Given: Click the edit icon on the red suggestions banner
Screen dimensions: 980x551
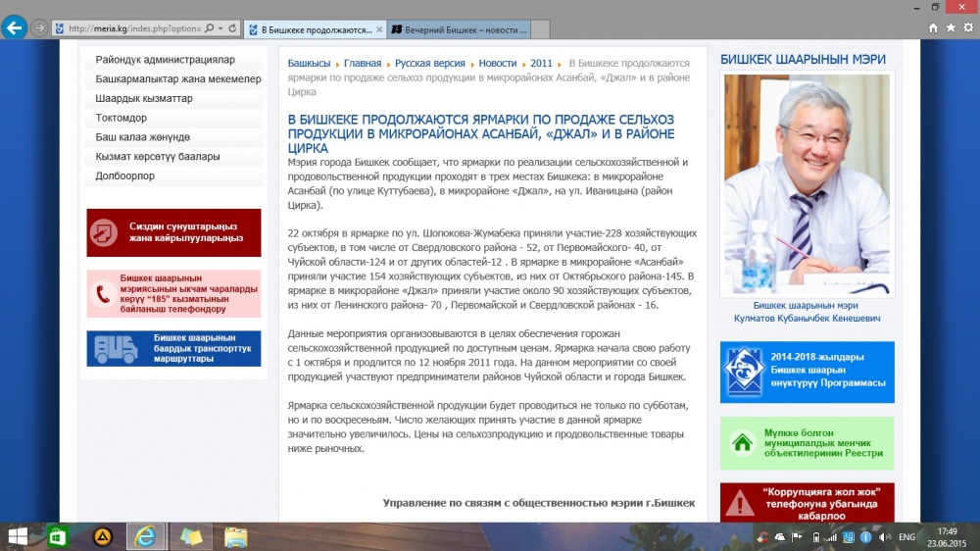Looking at the screenshot, I should click(x=103, y=232).
